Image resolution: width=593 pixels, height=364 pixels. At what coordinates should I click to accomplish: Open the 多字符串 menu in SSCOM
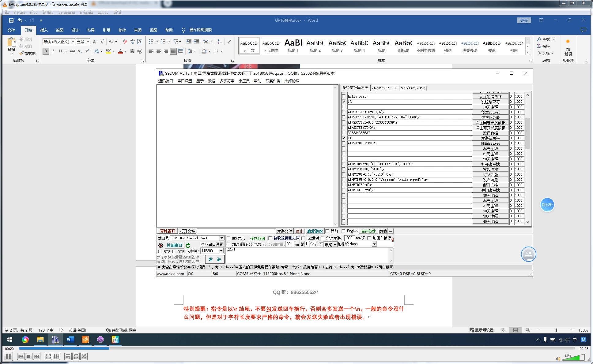tap(227, 81)
